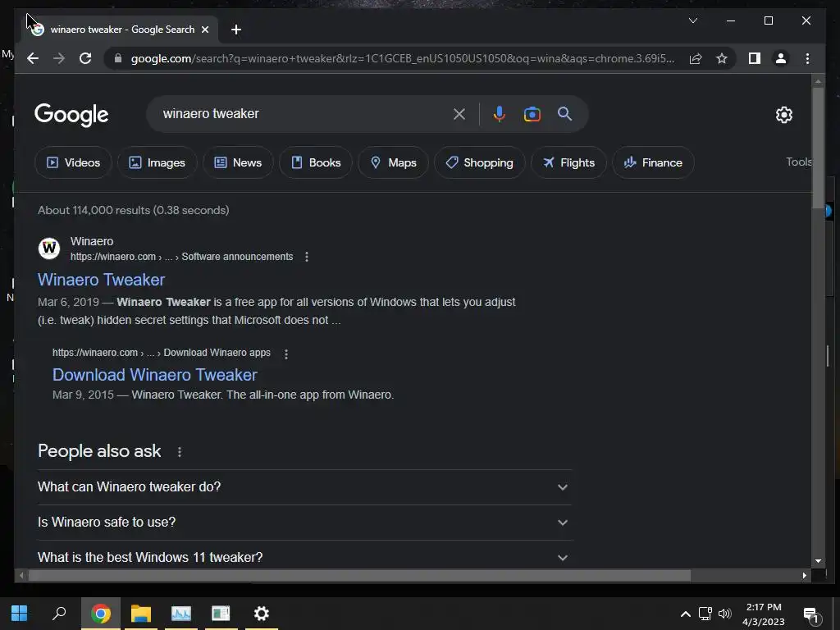This screenshot has width=840, height=630.
Task: Click the forward navigation arrow
Action: [59, 58]
